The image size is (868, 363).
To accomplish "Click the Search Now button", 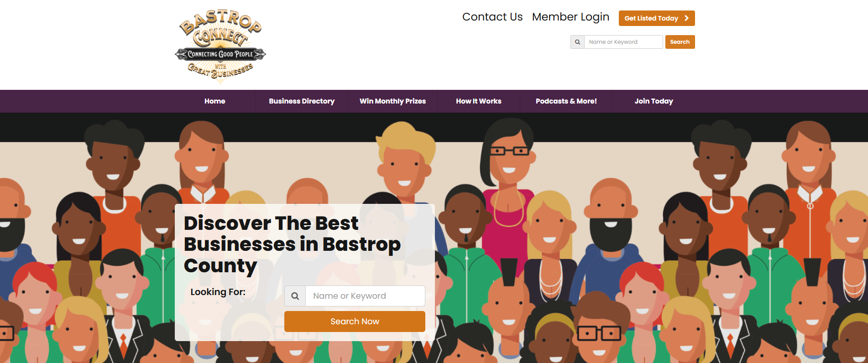I will [x=355, y=322].
